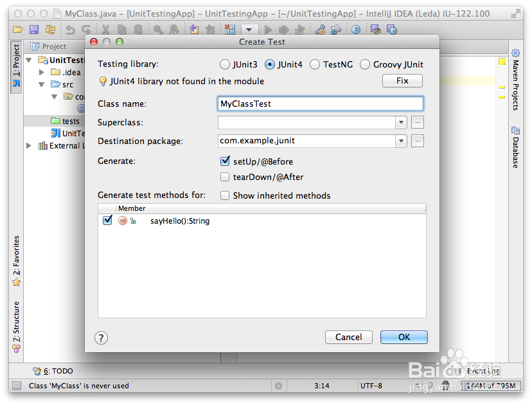
Task: Open the Z: Structure tool window tab
Action: (16, 327)
